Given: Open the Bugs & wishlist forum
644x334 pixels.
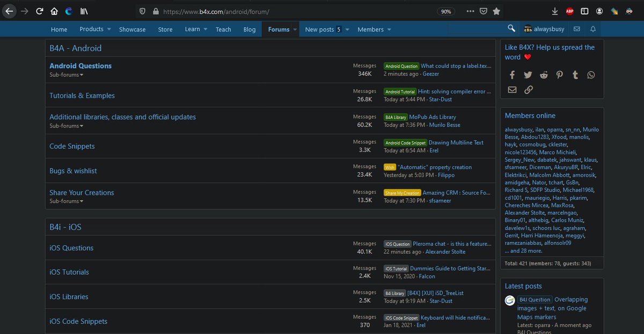Looking at the screenshot, I should point(73,171).
